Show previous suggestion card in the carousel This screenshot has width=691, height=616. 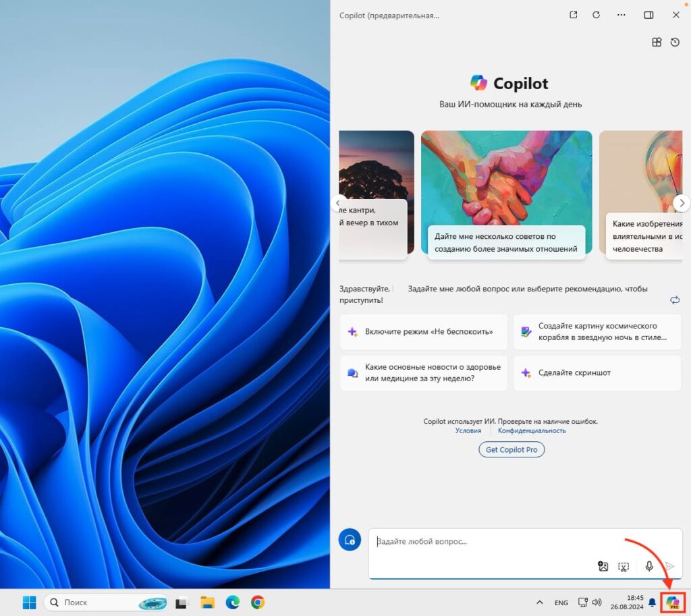[x=339, y=203]
